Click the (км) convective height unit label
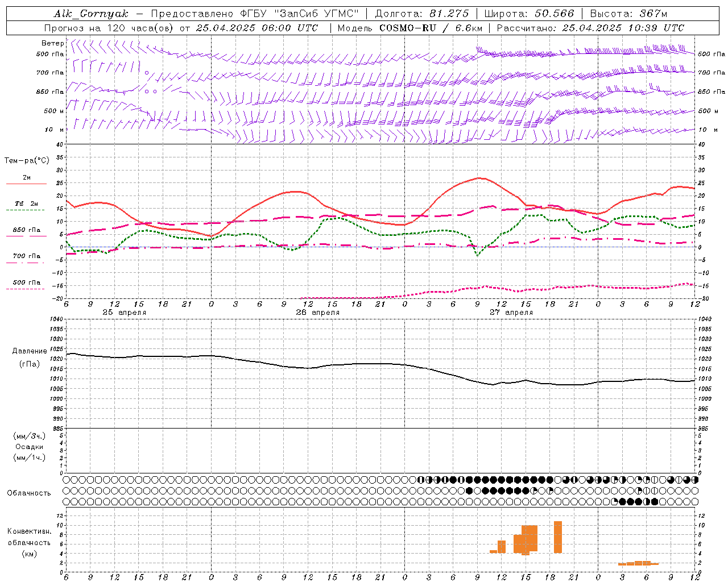This screenshot has width=728, height=582. (29, 554)
